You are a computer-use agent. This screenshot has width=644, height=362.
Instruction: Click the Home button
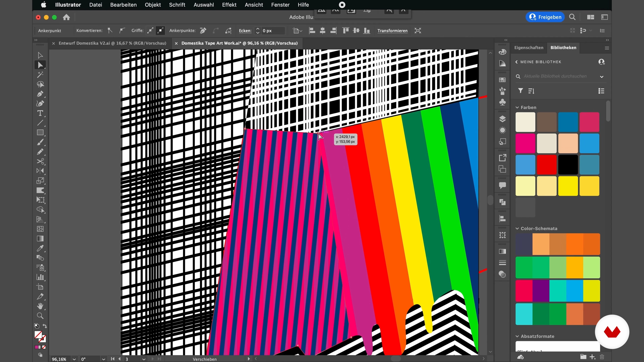pyautogui.click(x=67, y=17)
